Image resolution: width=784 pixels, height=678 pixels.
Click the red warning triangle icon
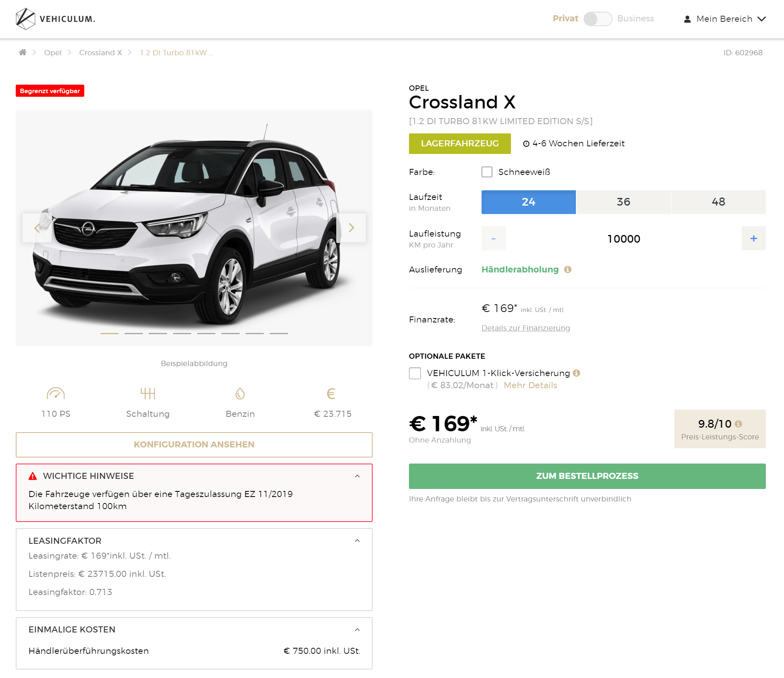[x=33, y=476]
